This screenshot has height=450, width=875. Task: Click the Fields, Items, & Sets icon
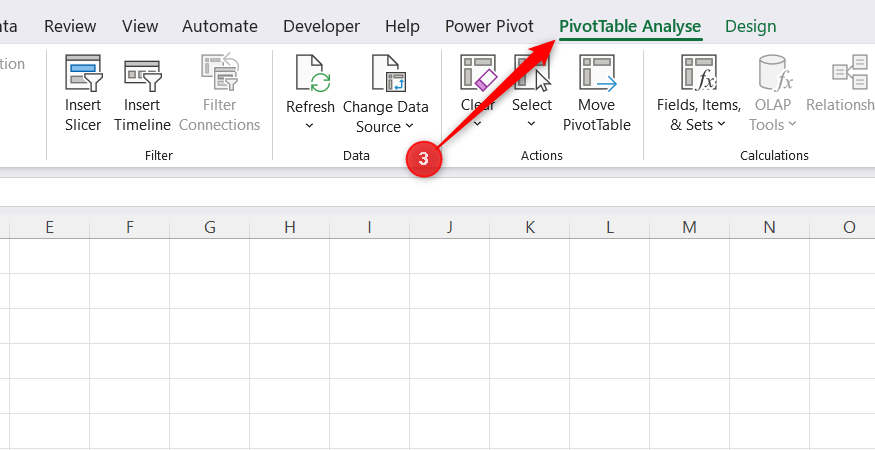pyautogui.click(x=699, y=72)
